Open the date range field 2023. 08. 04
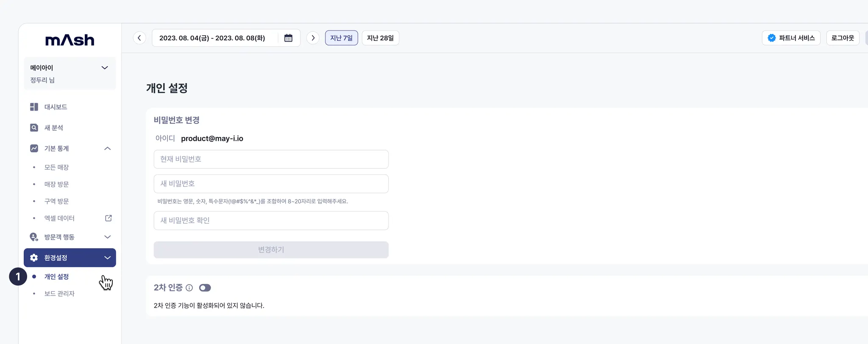This screenshot has height=344, width=868. [226, 38]
